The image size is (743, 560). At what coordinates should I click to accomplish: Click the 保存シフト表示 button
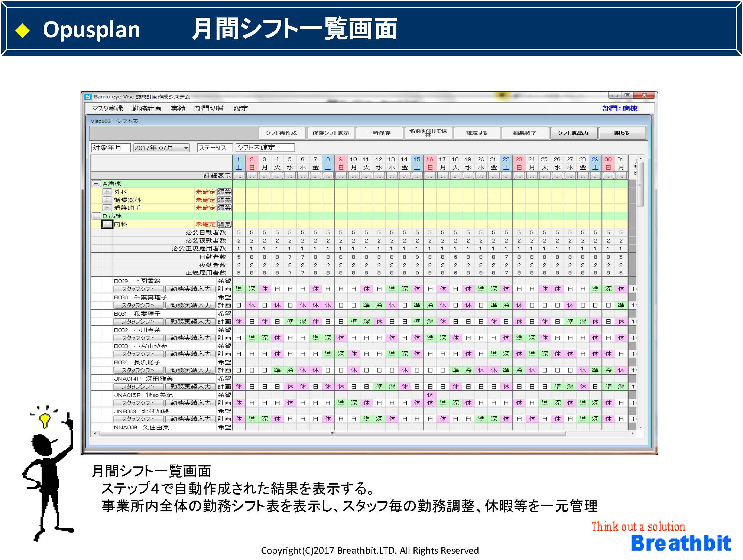331,133
